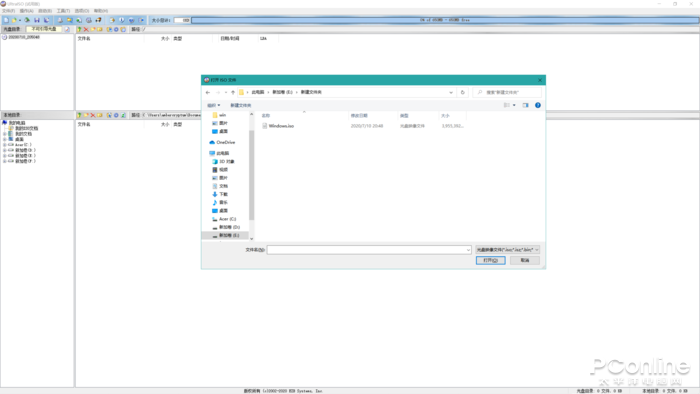Open the 工具(T) menu
This screenshot has height=394, width=700.
(x=63, y=11)
